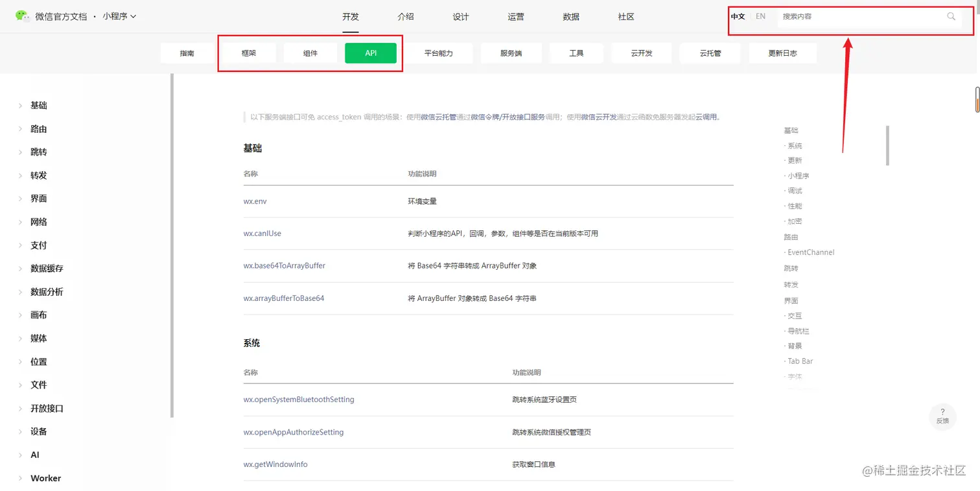This screenshot has width=980, height=491.
Task: Expand the 基础 chevron in the sidebar tree
Action: tap(20, 106)
